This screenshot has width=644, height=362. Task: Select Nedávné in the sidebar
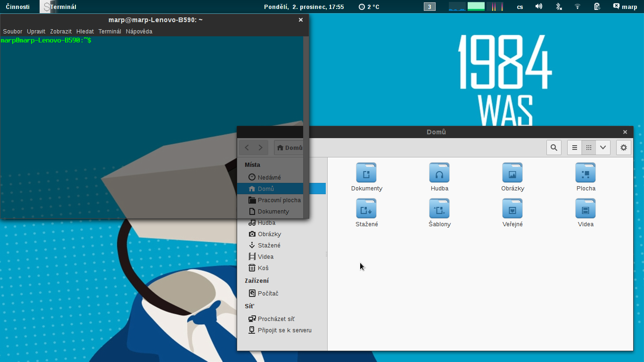pyautogui.click(x=281, y=177)
